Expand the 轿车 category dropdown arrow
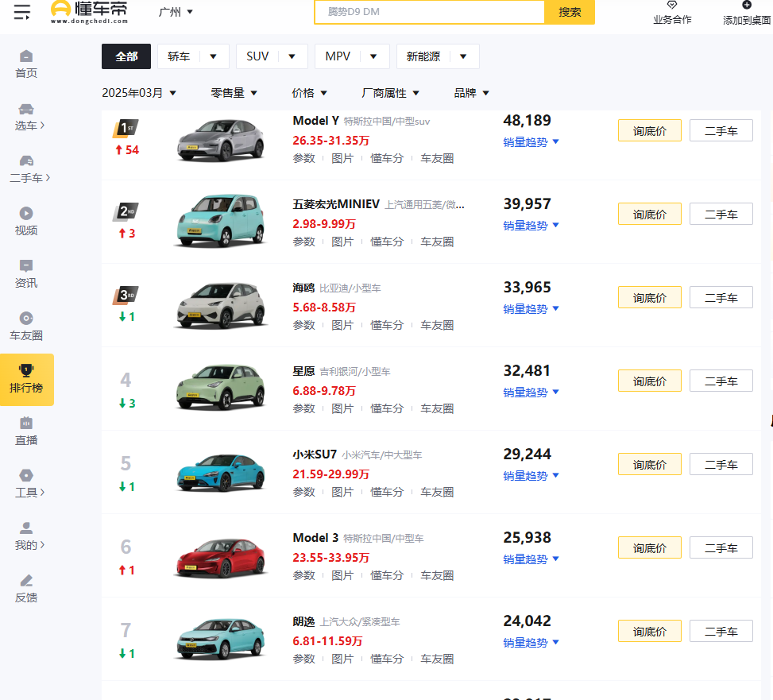This screenshot has width=773, height=700. click(x=214, y=56)
